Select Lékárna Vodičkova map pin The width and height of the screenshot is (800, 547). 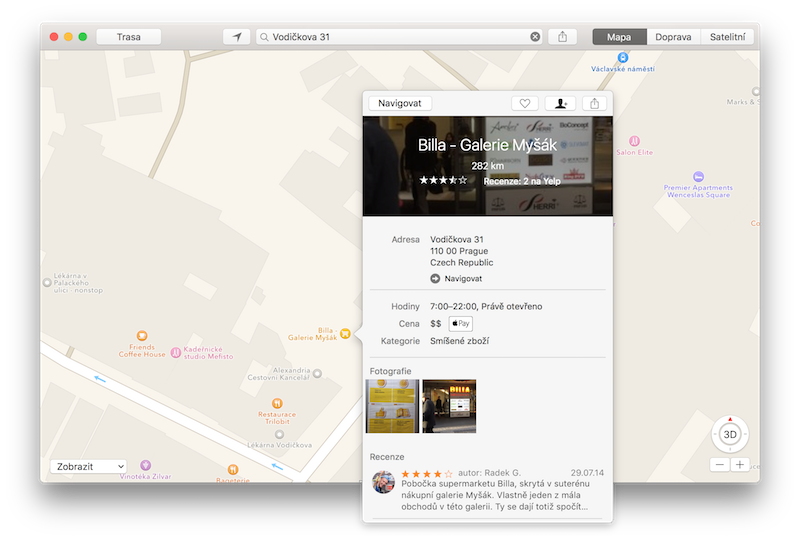pyautogui.click(x=279, y=435)
